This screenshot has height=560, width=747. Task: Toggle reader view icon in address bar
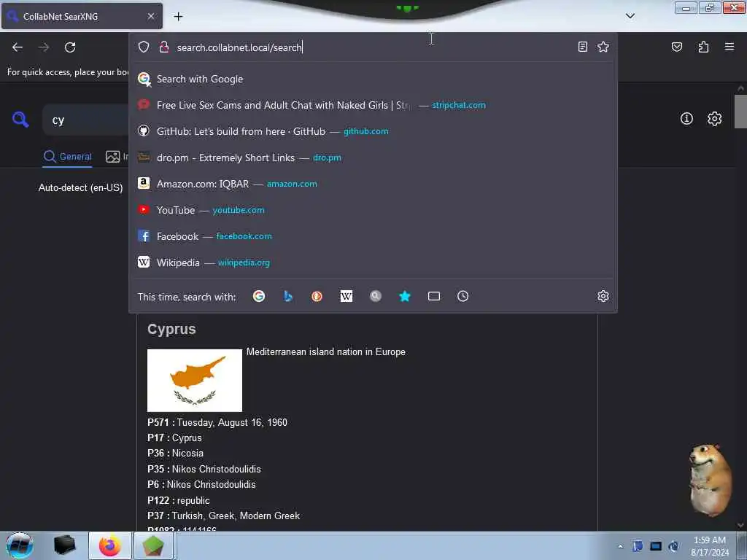(583, 47)
